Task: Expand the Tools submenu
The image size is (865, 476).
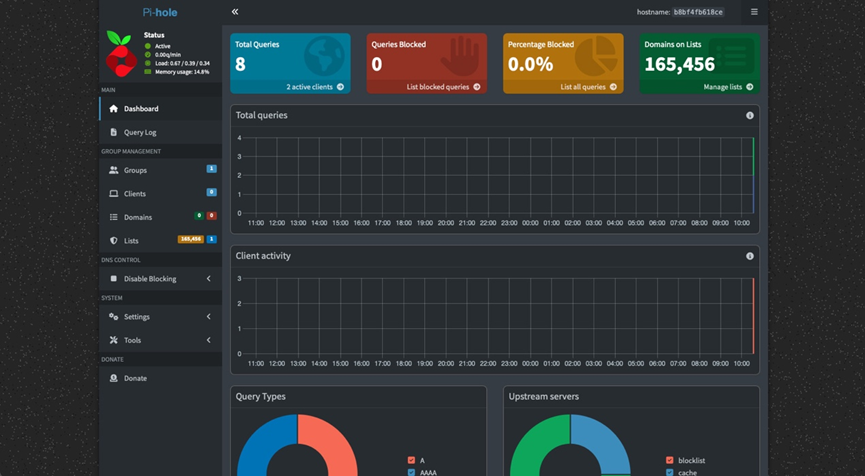Action: tap(208, 340)
